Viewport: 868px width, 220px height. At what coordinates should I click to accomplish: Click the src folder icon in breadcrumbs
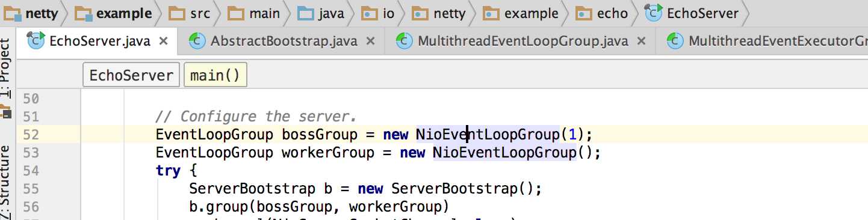point(176,13)
